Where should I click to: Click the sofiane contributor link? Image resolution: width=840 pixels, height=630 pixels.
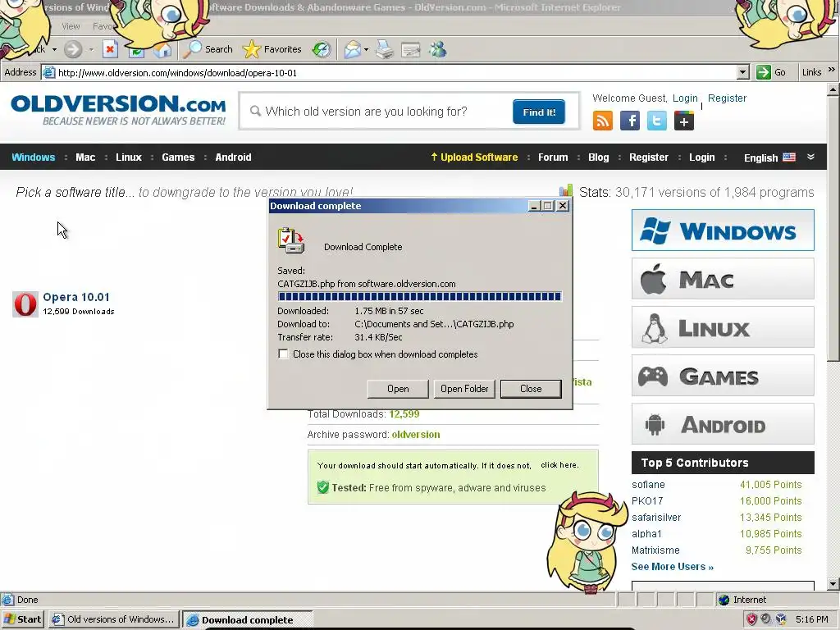(x=648, y=484)
